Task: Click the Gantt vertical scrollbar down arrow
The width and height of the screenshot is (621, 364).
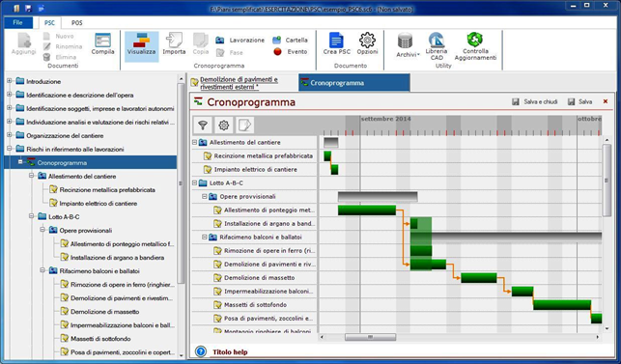Action: pos(607,328)
